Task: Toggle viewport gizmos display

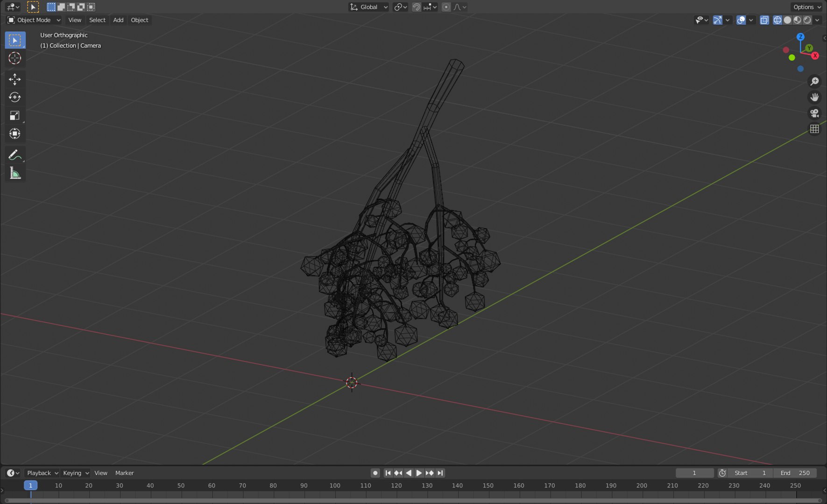Action: (x=718, y=20)
